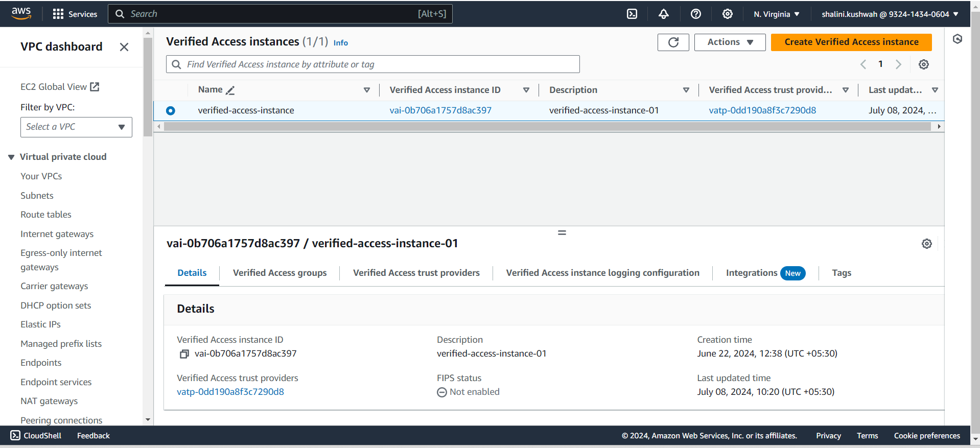The height and width of the screenshot is (448, 980).
Task: Open the shalini.kushwah account menu
Action: [x=890, y=14]
